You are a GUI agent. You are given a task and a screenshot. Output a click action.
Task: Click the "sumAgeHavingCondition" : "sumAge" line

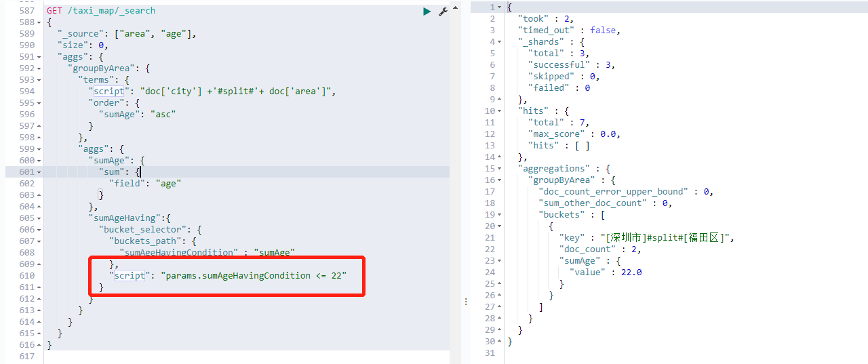[207, 253]
